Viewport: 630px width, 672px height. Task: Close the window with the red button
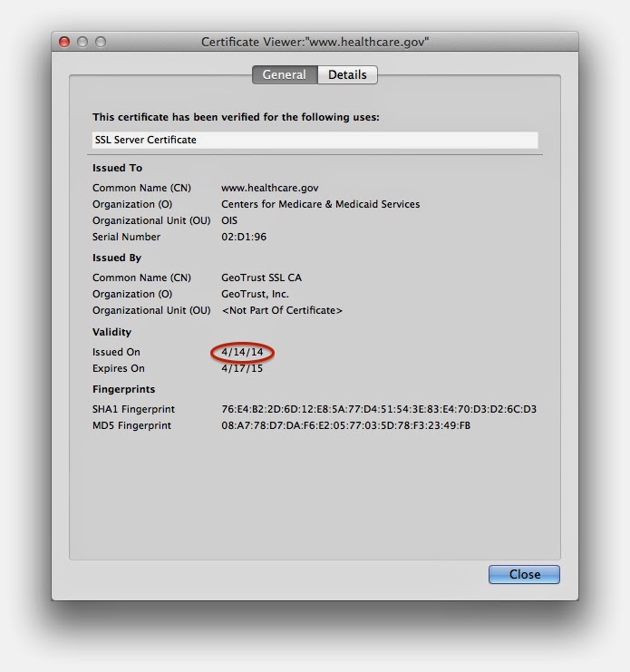64,42
